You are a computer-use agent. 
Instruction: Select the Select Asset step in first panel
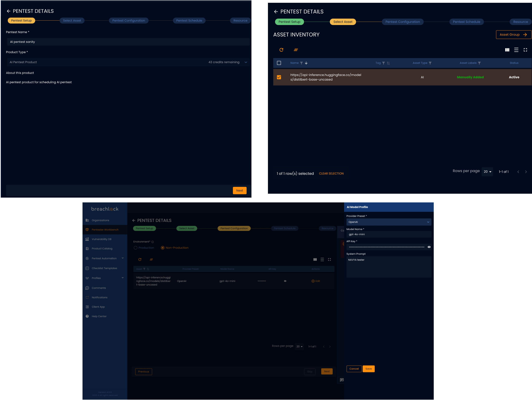(x=72, y=20)
